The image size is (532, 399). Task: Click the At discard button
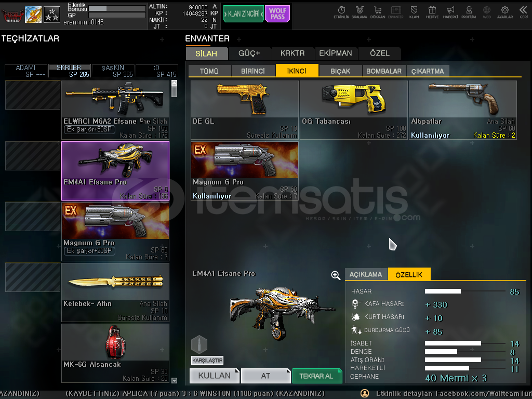pyautogui.click(x=265, y=376)
